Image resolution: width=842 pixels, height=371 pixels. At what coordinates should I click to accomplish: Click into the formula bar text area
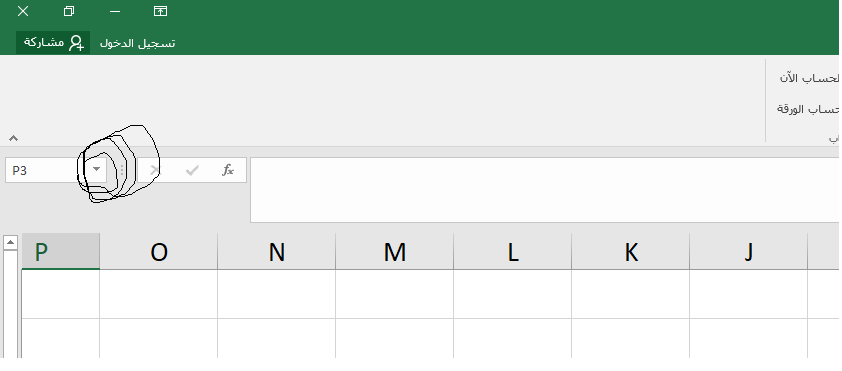tap(545, 190)
